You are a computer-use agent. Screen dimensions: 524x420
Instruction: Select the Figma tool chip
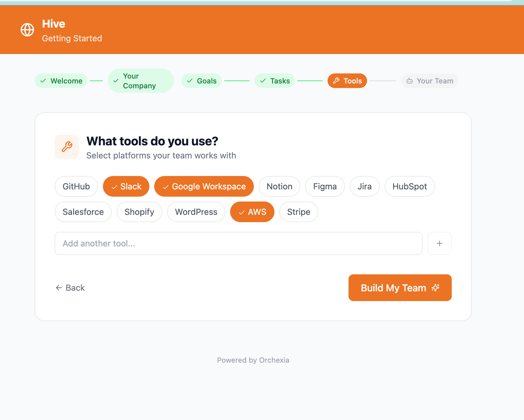tap(325, 186)
